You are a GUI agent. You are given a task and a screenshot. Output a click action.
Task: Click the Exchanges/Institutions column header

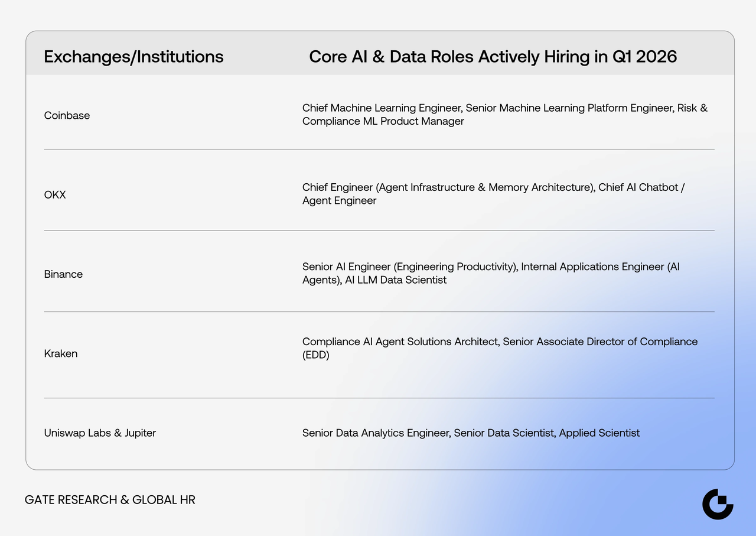click(x=133, y=57)
